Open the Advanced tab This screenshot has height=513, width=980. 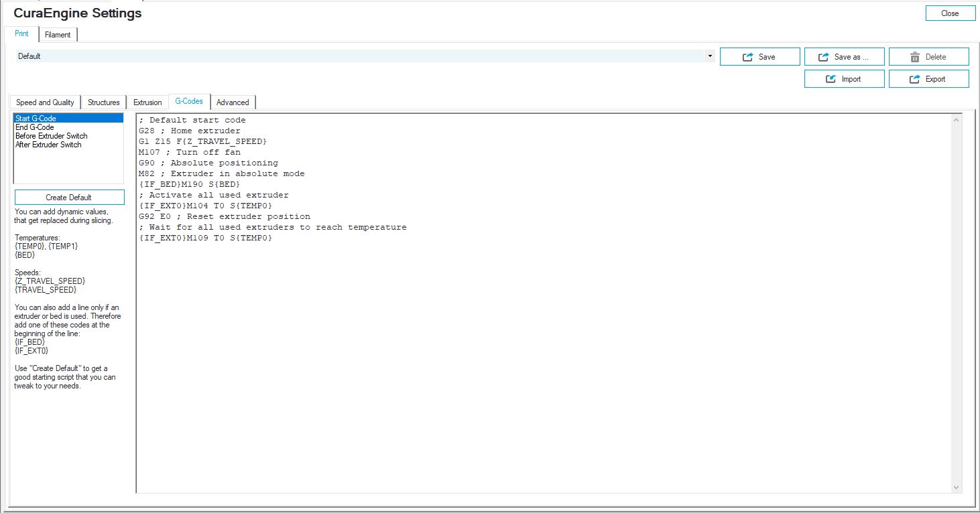tap(233, 102)
